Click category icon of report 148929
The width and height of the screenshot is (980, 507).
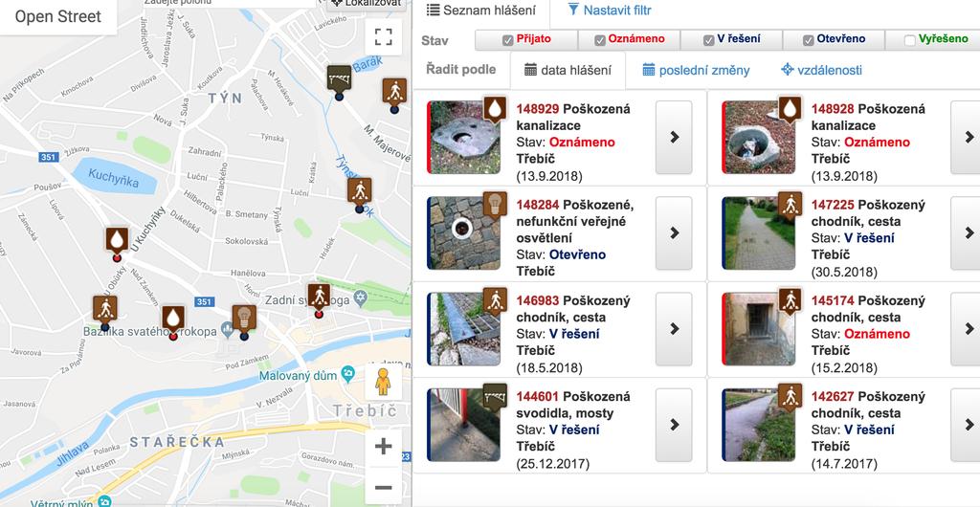(x=495, y=109)
